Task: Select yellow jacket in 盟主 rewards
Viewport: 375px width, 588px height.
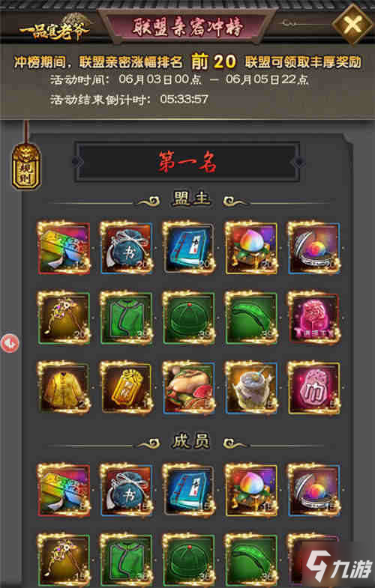Action: (x=64, y=388)
